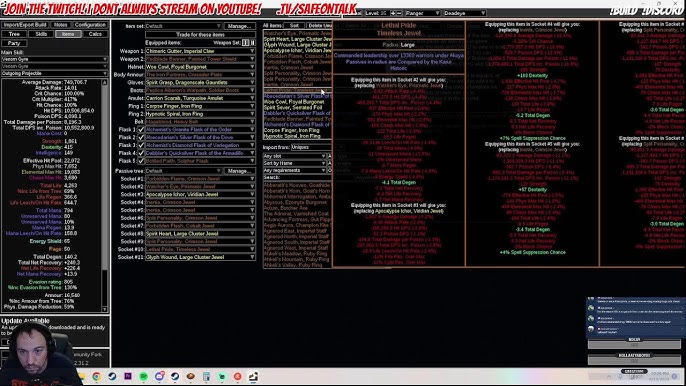The width and height of the screenshot is (686, 386).
Task: Open the Party tab
Action: point(14,43)
